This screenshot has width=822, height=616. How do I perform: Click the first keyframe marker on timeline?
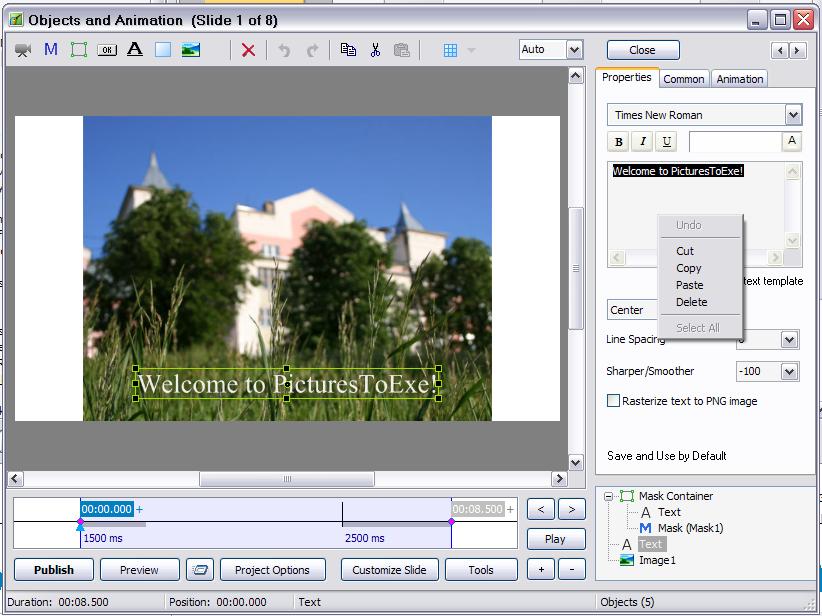click(80, 522)
